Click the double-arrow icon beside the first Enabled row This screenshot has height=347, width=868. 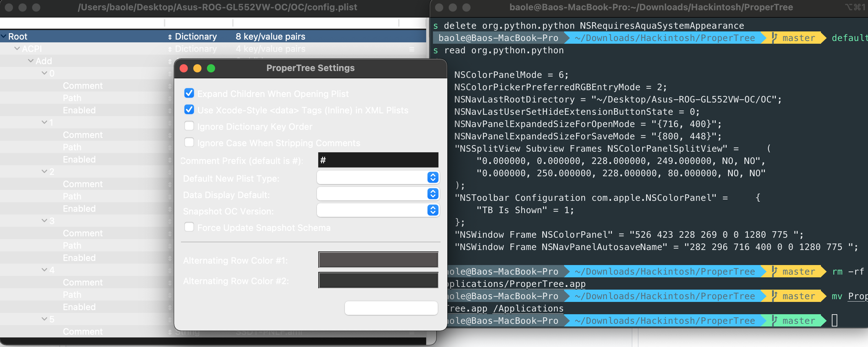coord(170,110)
